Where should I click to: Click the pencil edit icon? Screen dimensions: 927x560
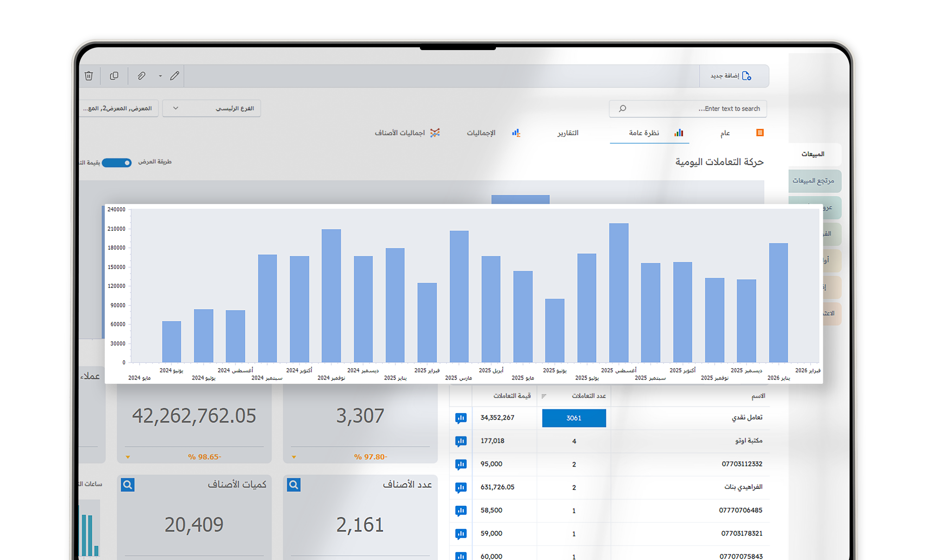point(174,76)
